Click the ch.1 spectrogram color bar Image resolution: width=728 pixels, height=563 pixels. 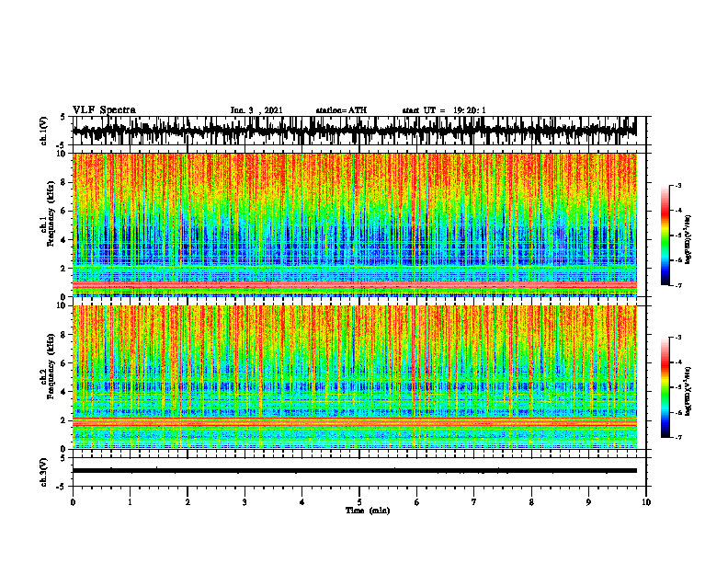click(x=665, y=236)
